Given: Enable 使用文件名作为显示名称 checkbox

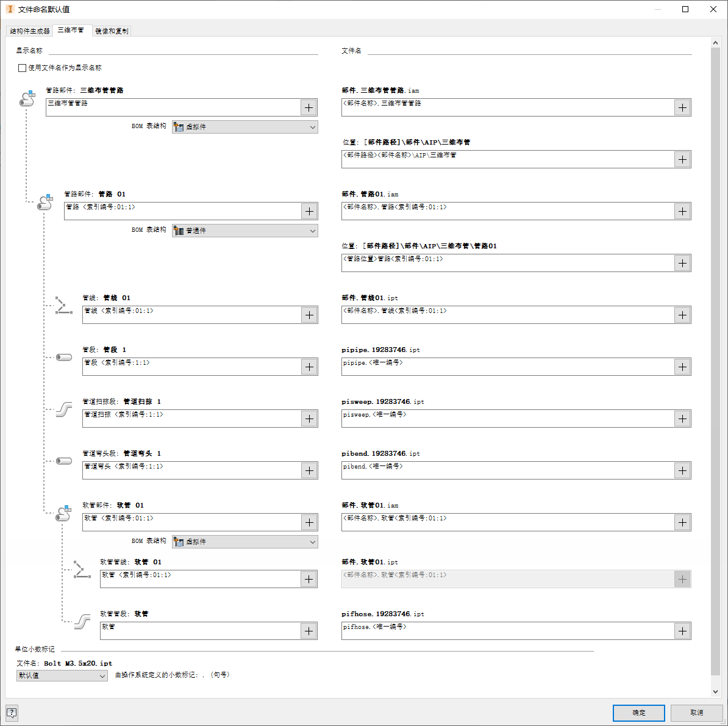Looking at the screenshot, I should [x=22, y=68].
